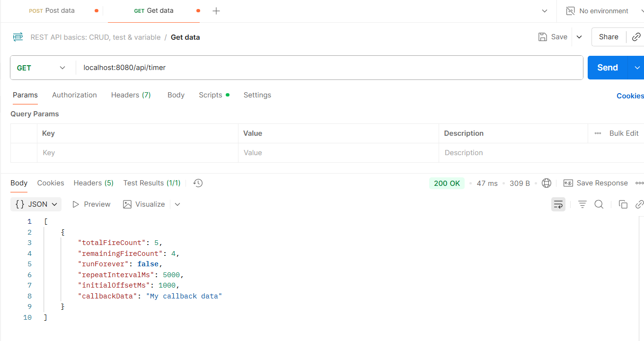Click the Save Response button
The width and height of the screenshot is (644, 341).
595,183
